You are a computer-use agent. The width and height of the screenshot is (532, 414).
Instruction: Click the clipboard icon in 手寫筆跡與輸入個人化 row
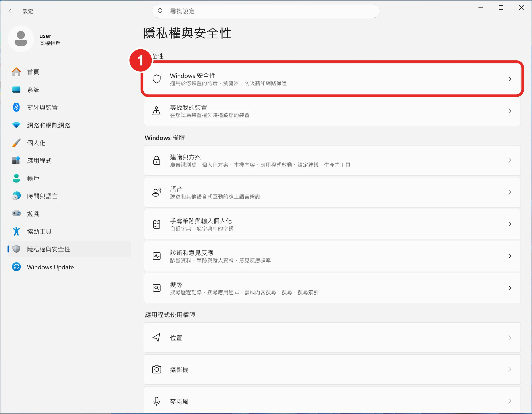[157, 224]
